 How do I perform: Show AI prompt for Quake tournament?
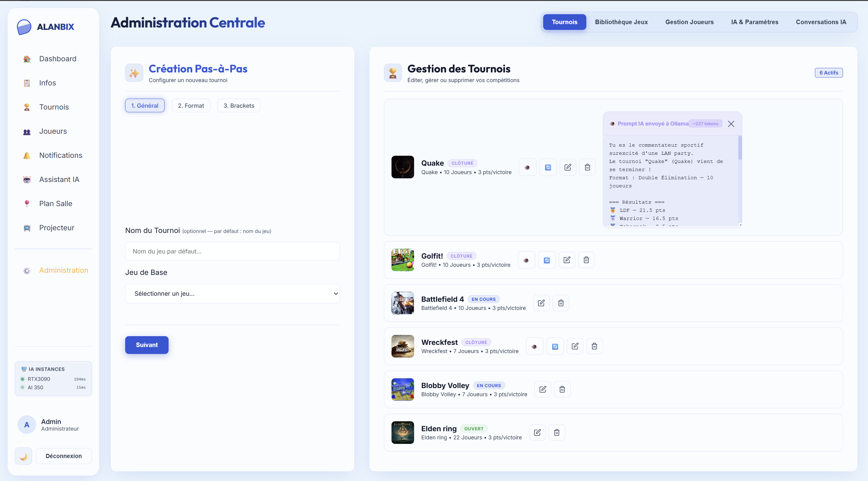(x=527, y=167)
